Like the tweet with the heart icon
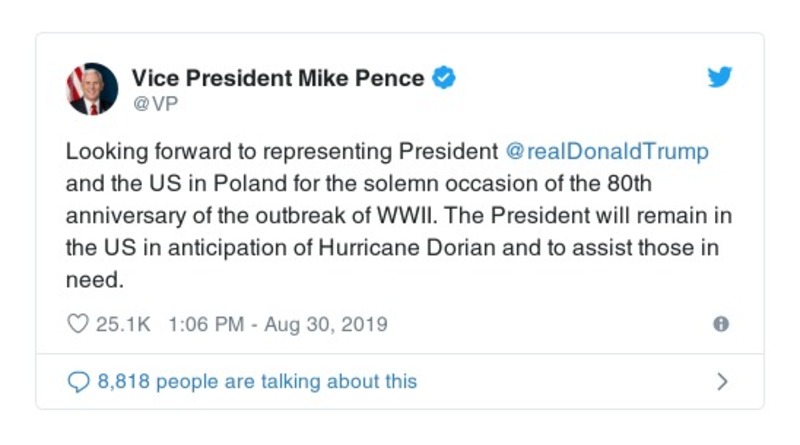This screenshot has width=800, height=445. (78, 324)
